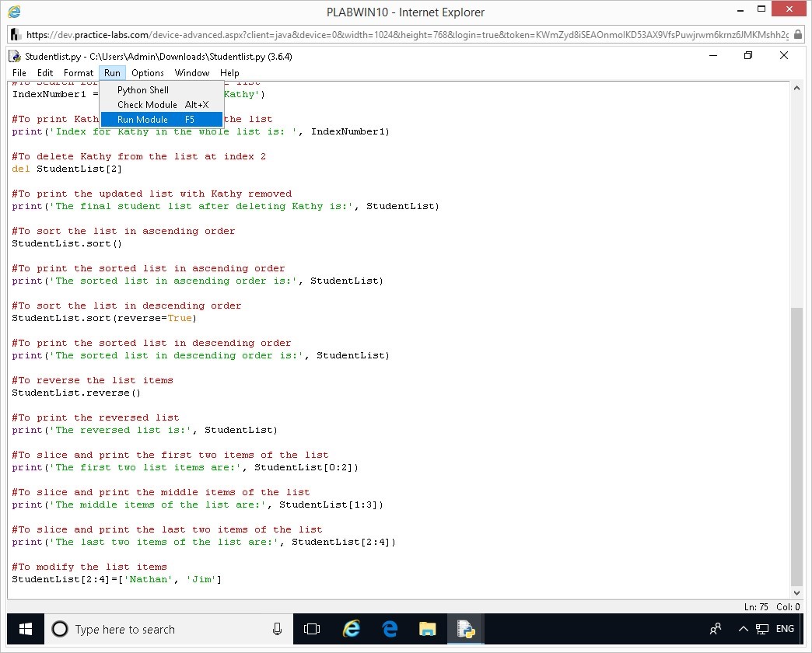812x653 pixels.
Task: Click the lock icon in address bar
Action: click(x=798, y=35)
